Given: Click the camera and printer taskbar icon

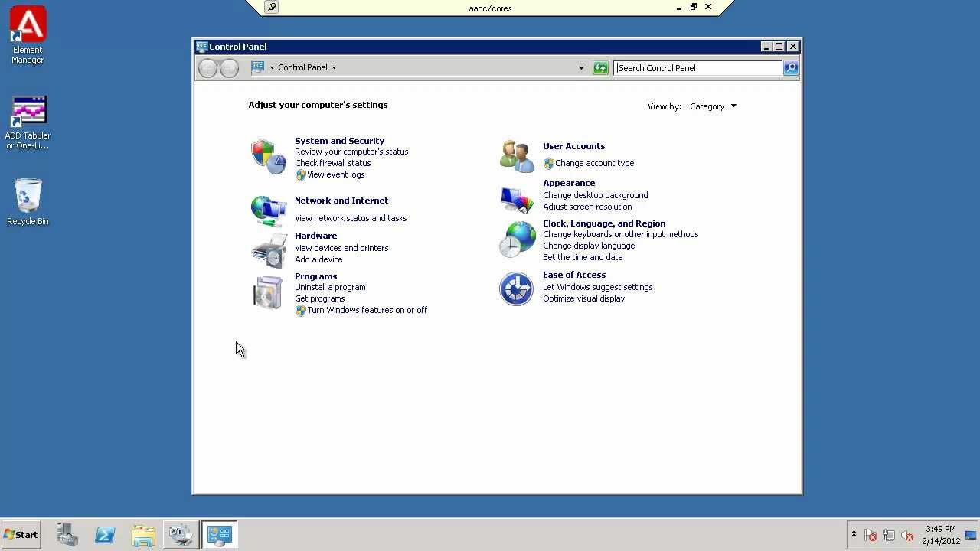Looking at the screenshot, I should (x=181, y=534).
